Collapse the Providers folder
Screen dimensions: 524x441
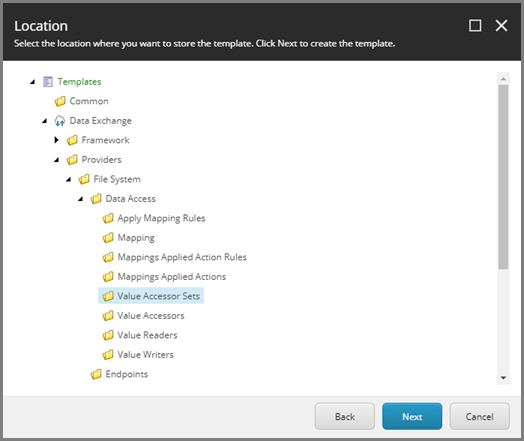pyautogui.click(x=56, y=160)
